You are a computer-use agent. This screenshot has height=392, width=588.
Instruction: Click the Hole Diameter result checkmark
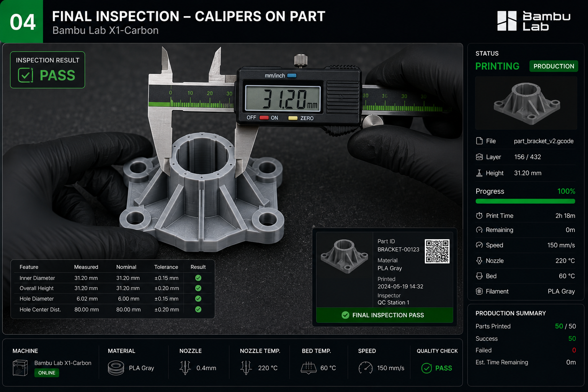point(198,299)
